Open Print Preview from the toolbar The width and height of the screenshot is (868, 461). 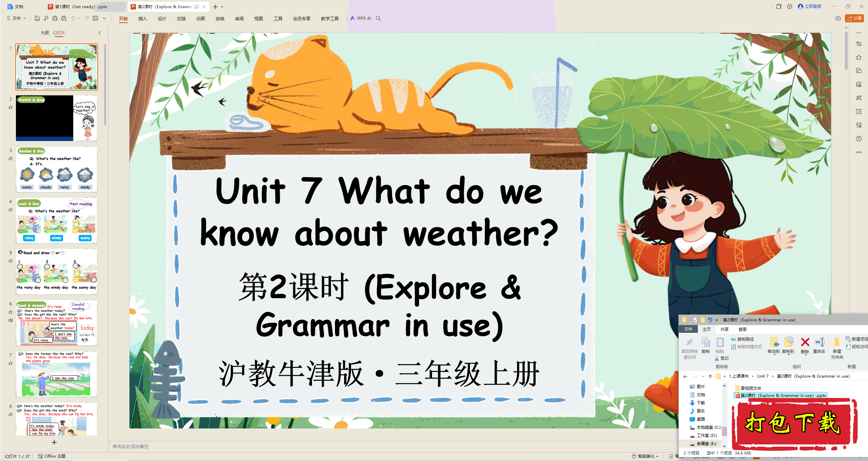[64, 18]
